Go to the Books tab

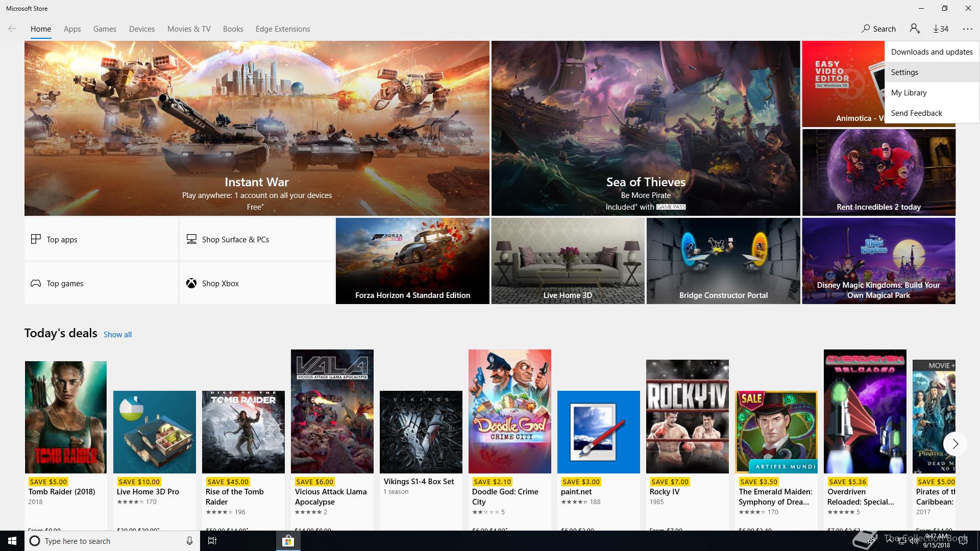click(x=233, y=29)
